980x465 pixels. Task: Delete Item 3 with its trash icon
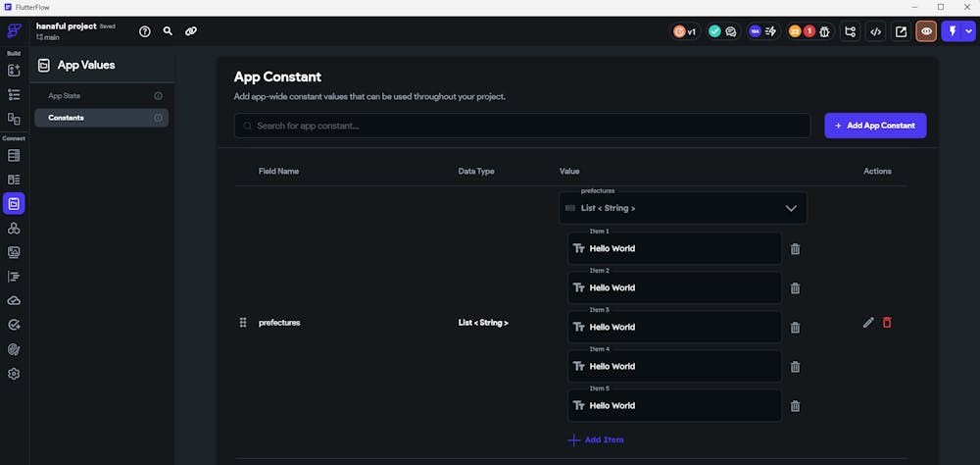point(795,328)
